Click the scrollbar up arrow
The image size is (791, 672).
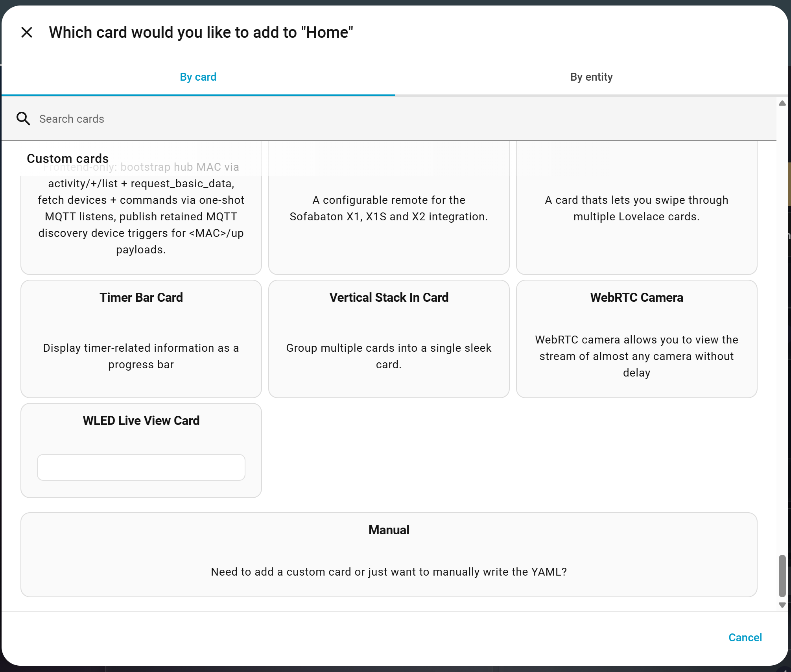[782, 103]
